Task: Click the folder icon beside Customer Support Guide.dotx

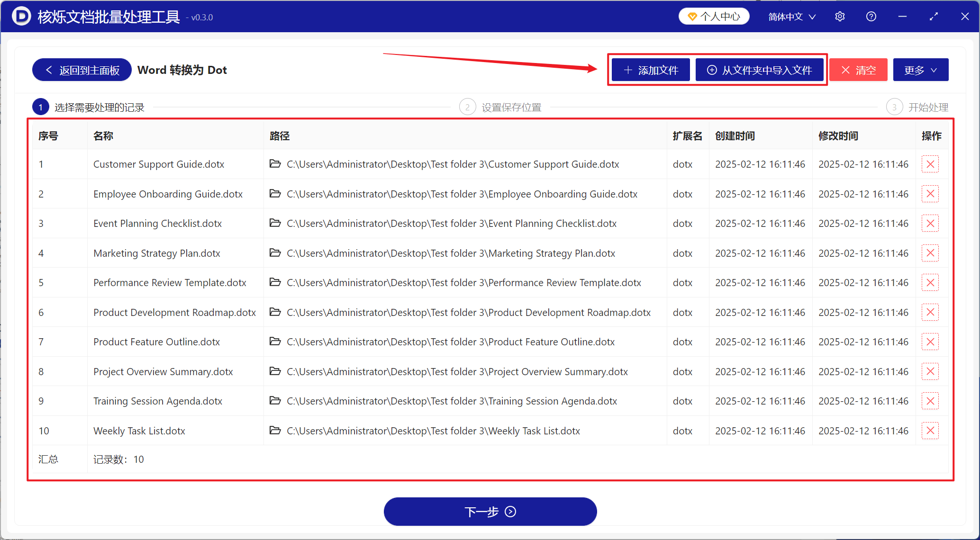Action: pos(275,164)
